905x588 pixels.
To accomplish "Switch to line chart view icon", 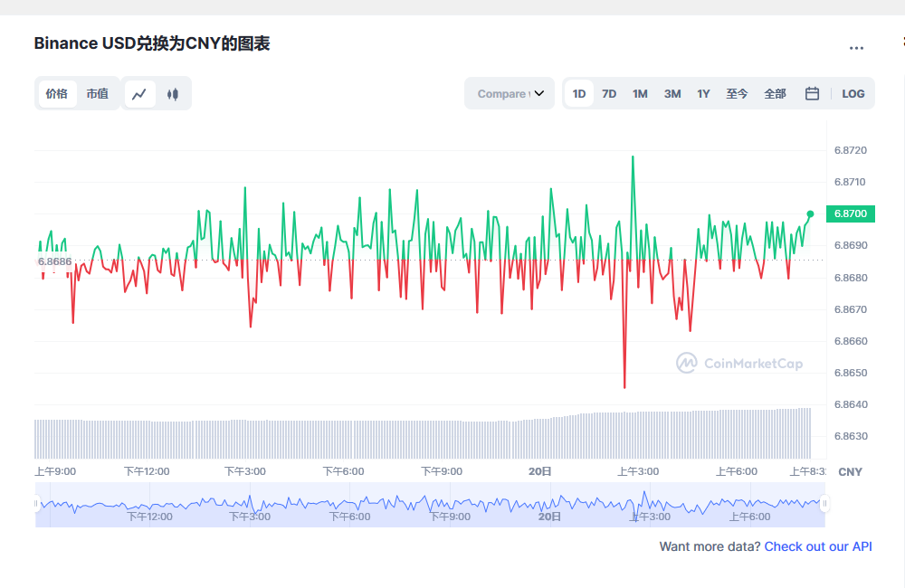I will [x=139, y=94].
